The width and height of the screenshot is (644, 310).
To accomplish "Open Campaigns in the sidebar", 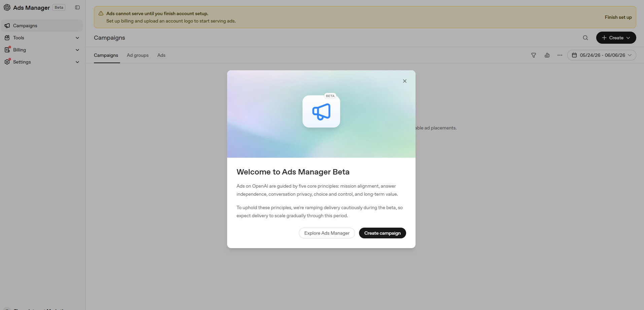I will [x=42, y=26].
